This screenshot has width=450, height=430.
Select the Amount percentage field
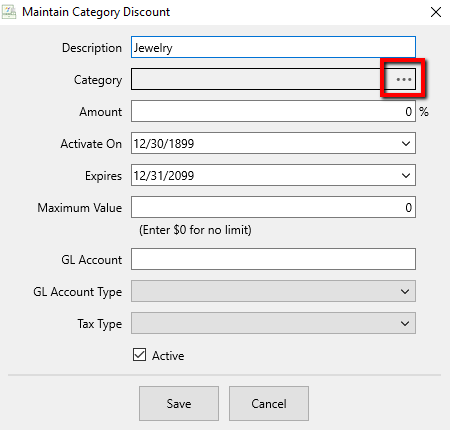click(273, 111)
